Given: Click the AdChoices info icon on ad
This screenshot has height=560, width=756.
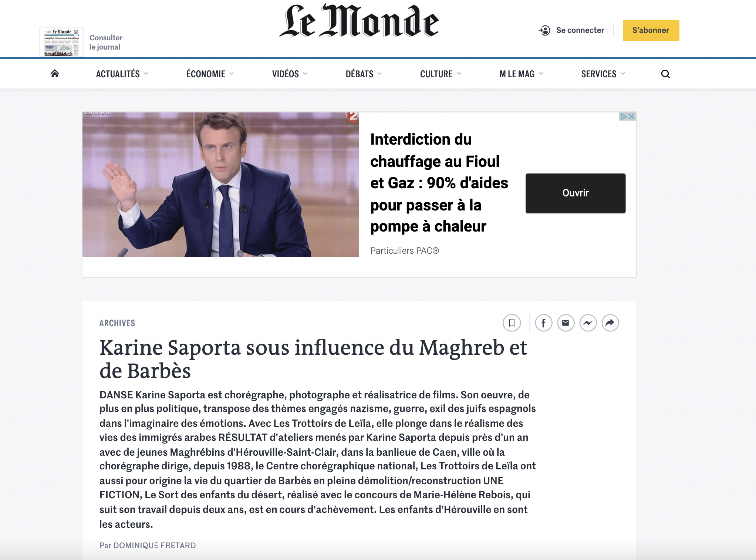Looking at the screenshot, I should (624, 117).
